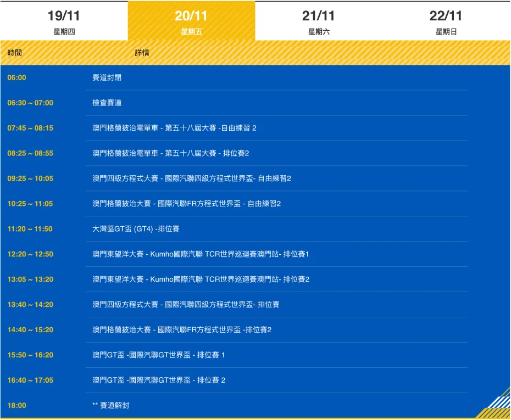Click the 檢查賽道 event text
This screenshot has height=420, width=511.
coord(107,103)
